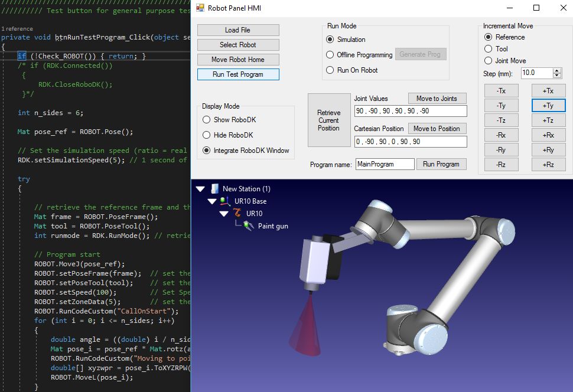Collapse the UR10 Base tree node
This screenshot has width=573, height=392.
pos(212,201)
